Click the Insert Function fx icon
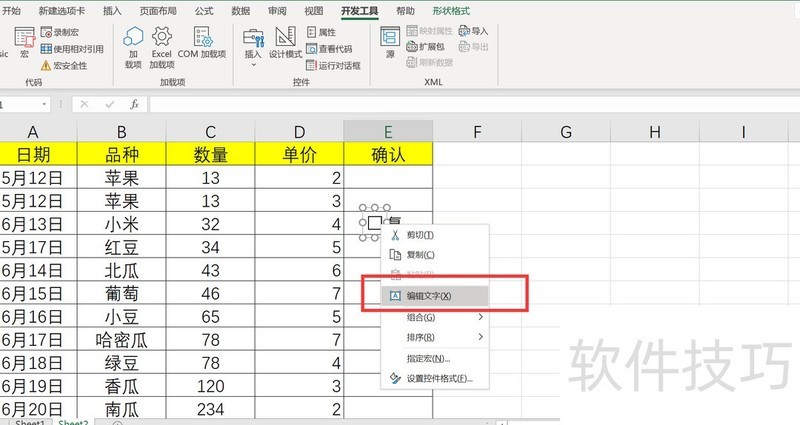The image size is (800, 425). [x=134, y=104]
